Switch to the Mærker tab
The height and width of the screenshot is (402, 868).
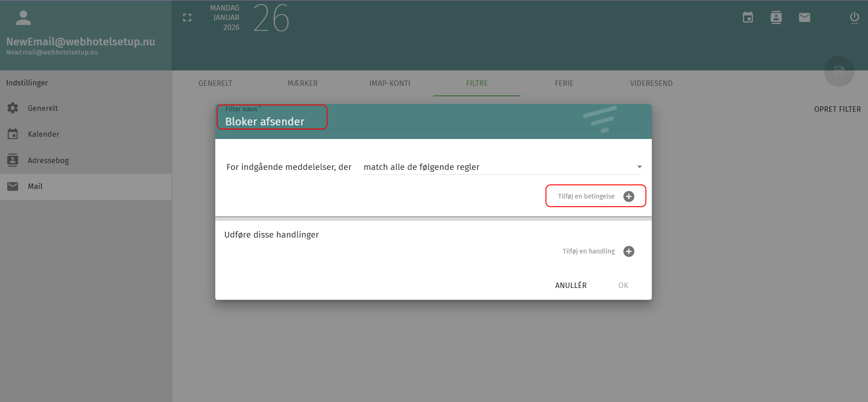pos(303,84)
